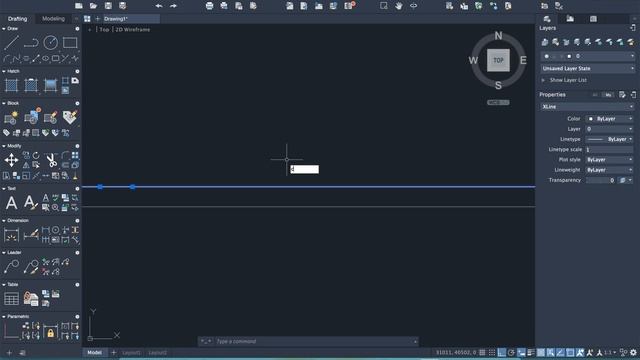Click the settings gear in status bar
Viewport: 640px width, 360px height.
click(x=633, y=352)
